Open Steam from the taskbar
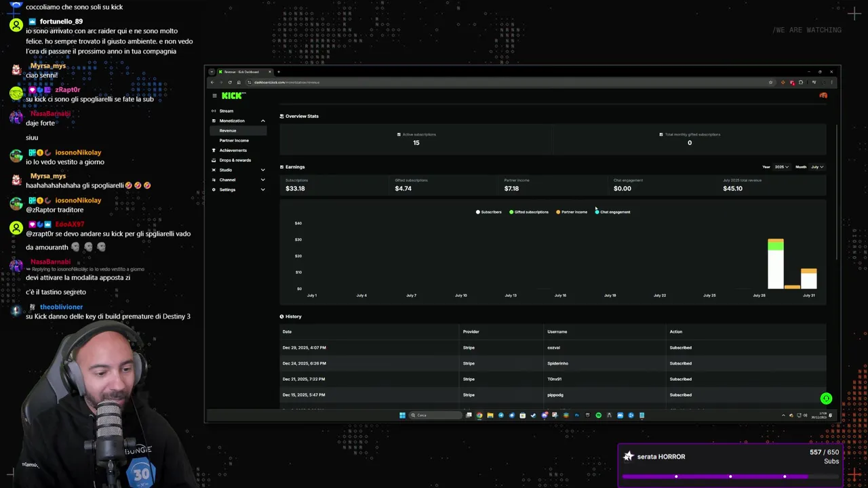Image resolution: width=868 pixels, height=488 pixels. pyautogui.click(x=533, y=415)
